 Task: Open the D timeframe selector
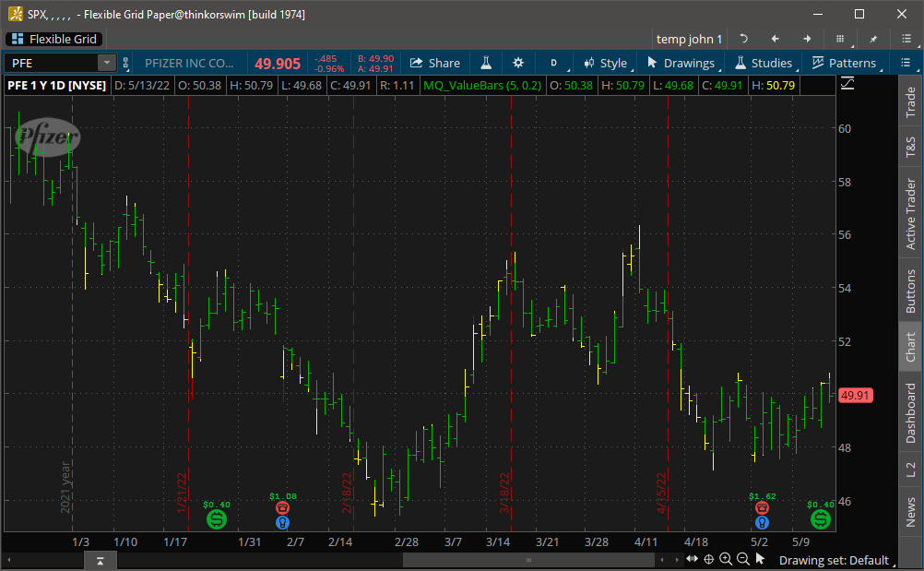coord(554,63)
